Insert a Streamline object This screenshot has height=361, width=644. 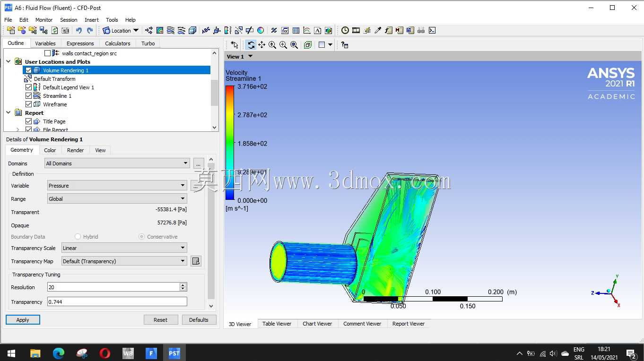(171, 30)
